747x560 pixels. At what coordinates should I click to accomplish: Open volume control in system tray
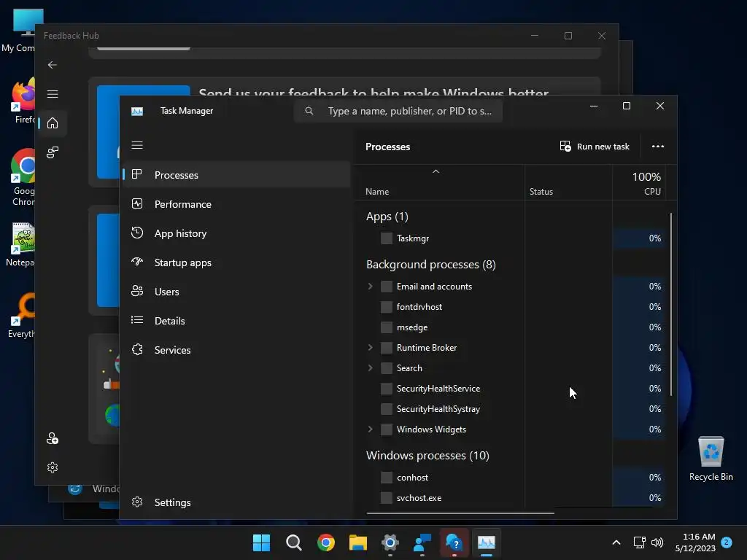[657, 542]
